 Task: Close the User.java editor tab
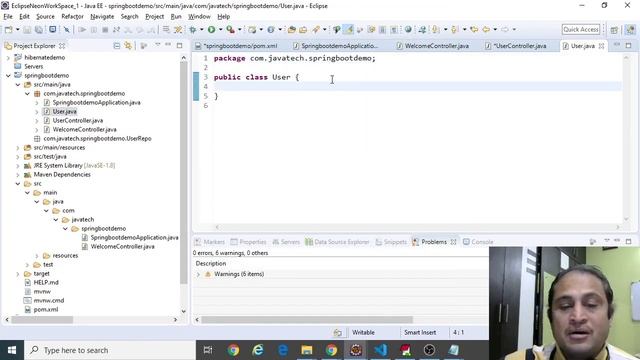[x=601, y=46]
